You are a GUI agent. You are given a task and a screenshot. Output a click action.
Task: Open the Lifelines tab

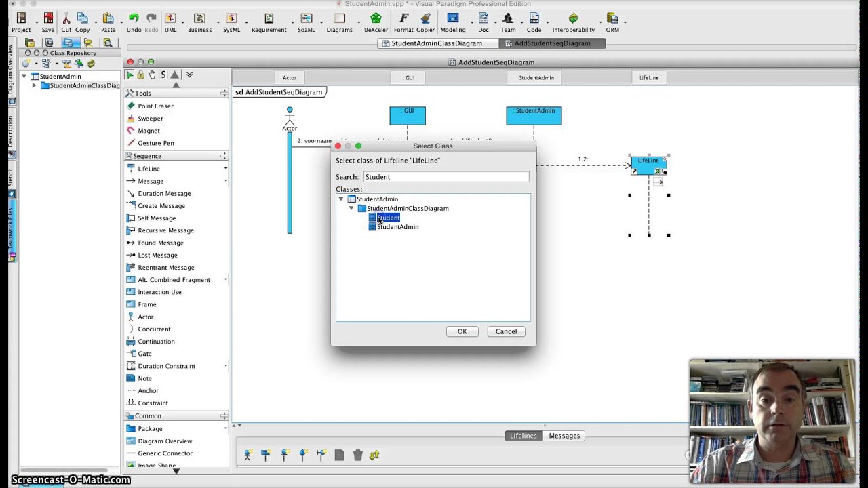[524, 436]
